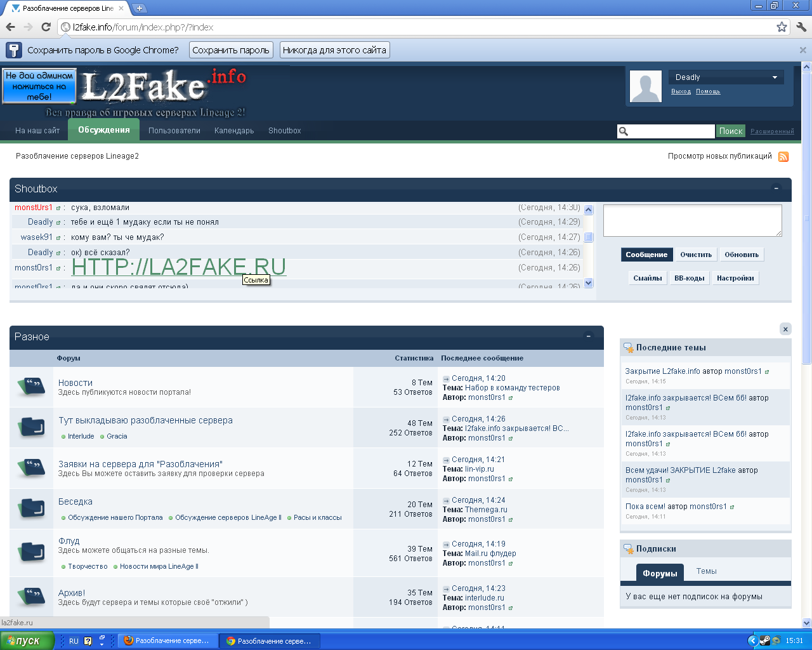Image resolution: width=812 pixels, height=650 pixels.
Task: Click last-post arrow icon in Флуд row
Action: (446, 545)
